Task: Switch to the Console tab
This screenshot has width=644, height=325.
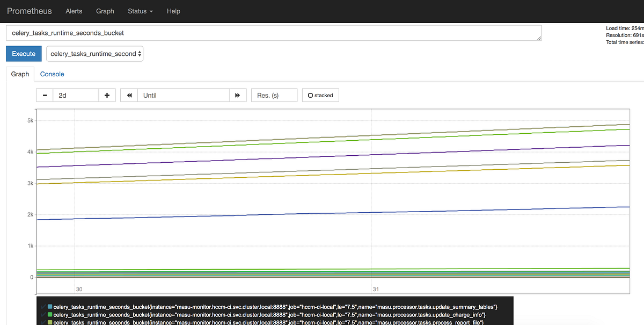Action: click(x=52, y=74)
